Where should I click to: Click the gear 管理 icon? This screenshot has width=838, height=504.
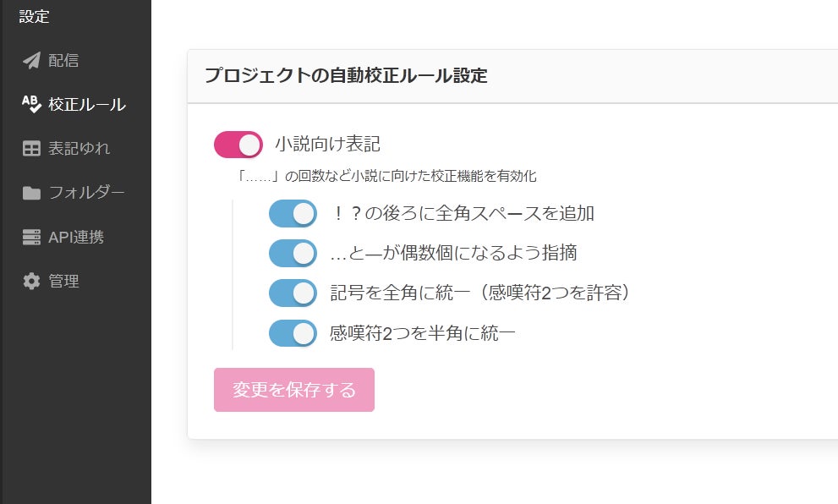point(31,281)
